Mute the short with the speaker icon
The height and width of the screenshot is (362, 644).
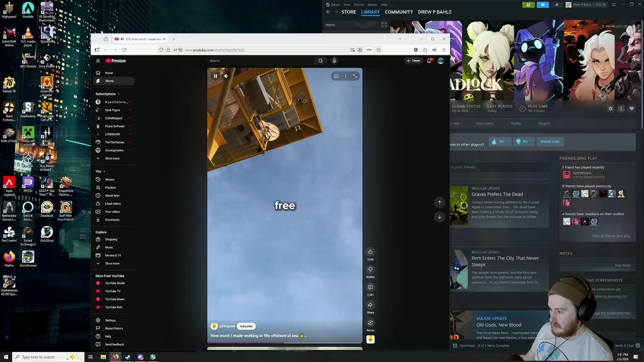(x=226, y=76)
